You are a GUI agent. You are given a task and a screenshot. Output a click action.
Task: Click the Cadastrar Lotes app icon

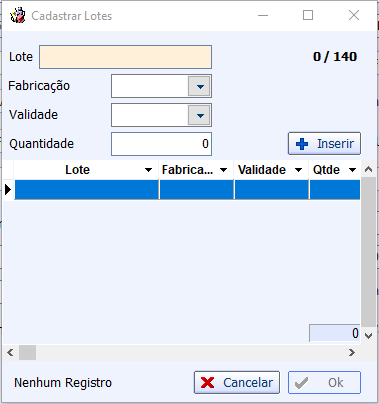tap(18, 16)
